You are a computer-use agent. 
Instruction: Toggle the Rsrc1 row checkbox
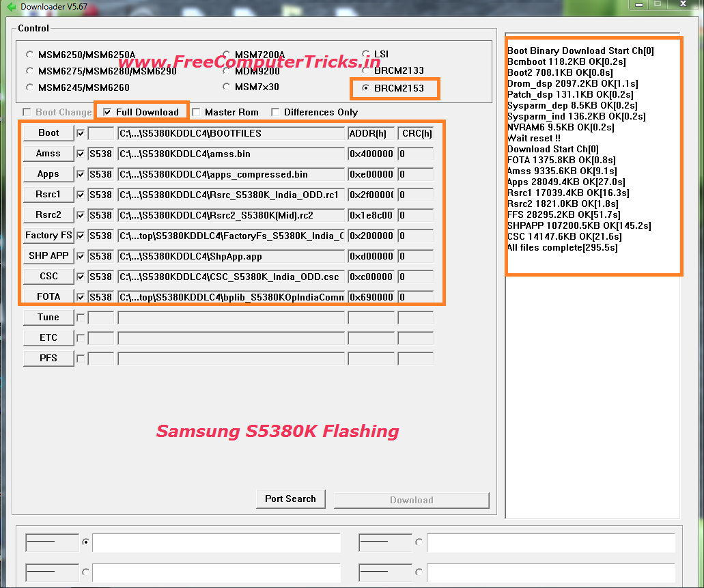81,195
